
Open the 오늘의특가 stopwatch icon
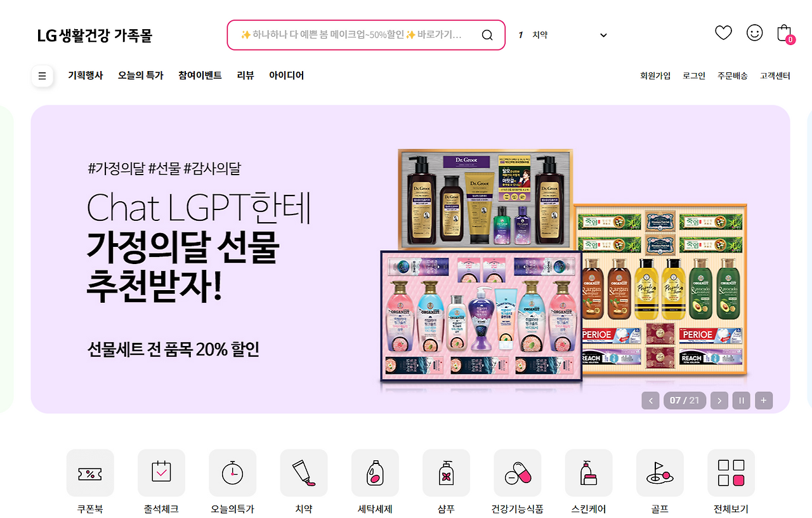232,473
